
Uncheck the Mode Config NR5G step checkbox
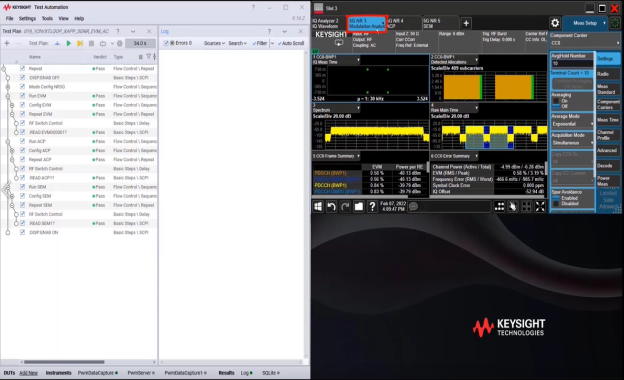tap(22, 87)
